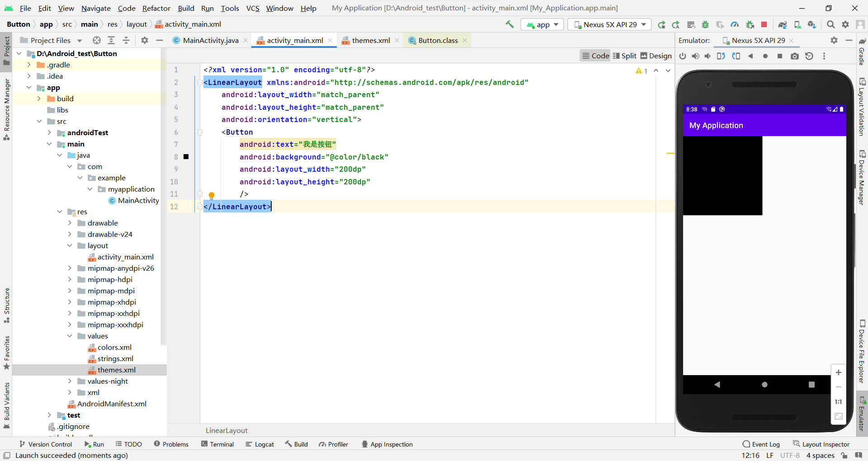
Task: Collapse the mipmap-hdpi folder chevron
Action: pos(70,279)
